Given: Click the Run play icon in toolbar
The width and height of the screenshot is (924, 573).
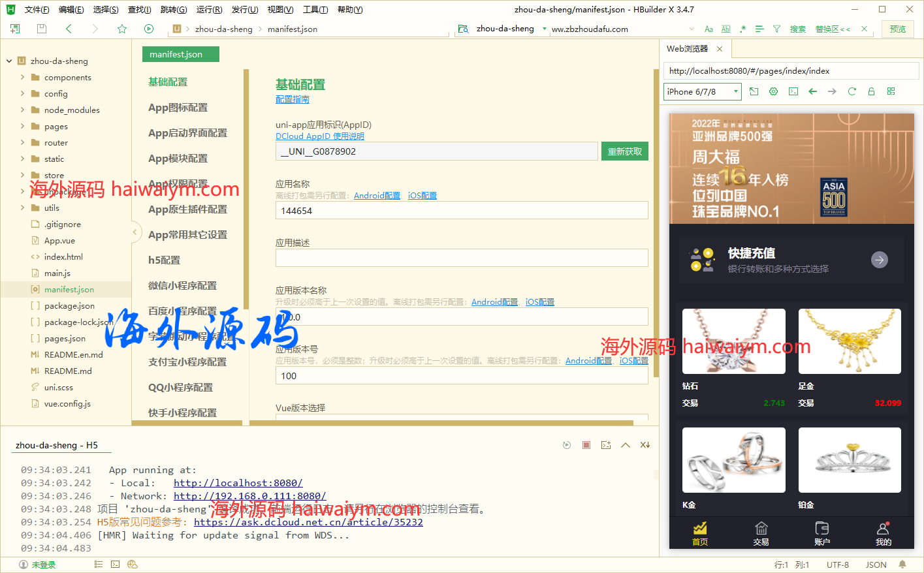Looking at the screenshot, I should [148, 29].
